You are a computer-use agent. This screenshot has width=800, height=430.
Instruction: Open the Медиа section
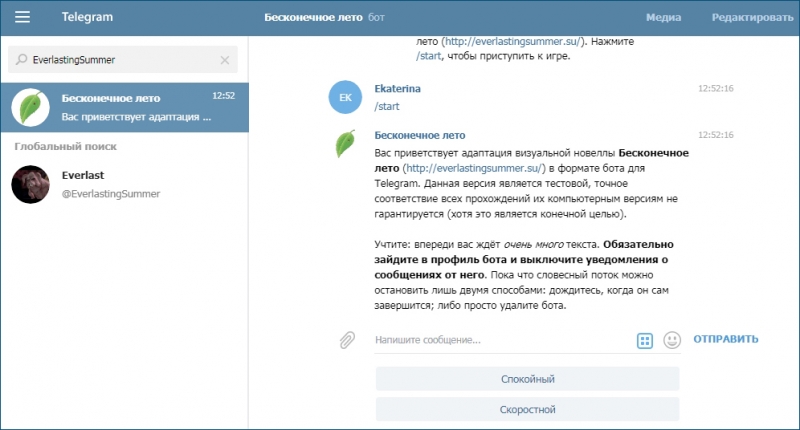(x=663, y=17)
